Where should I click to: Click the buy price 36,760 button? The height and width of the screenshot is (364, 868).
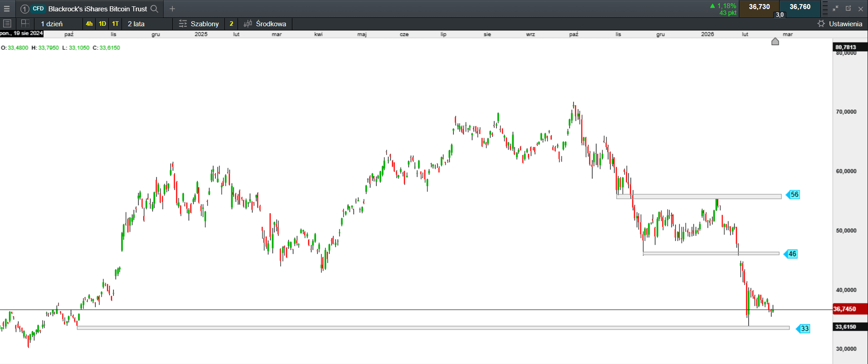coord(800,8)
